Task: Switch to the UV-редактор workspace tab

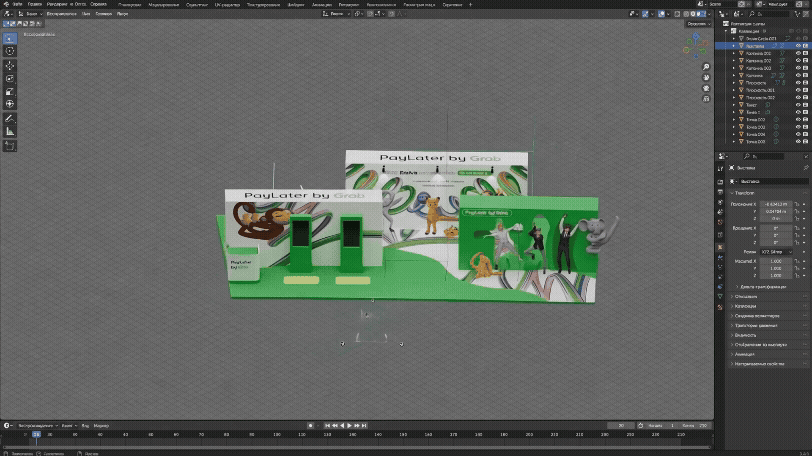Action: tap(227, 5)
